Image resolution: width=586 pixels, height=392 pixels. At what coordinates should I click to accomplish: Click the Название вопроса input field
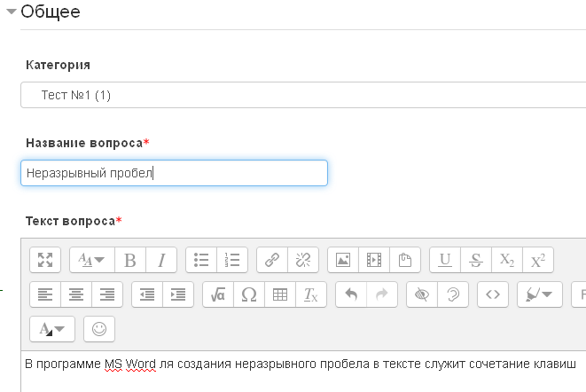click(174, 173)
